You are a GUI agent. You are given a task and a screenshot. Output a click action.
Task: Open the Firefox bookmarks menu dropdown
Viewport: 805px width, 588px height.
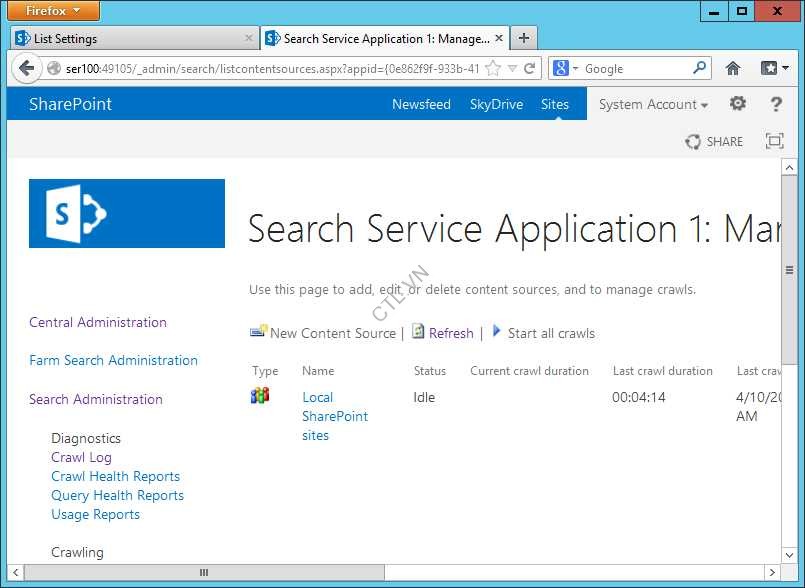pos(775,69)
